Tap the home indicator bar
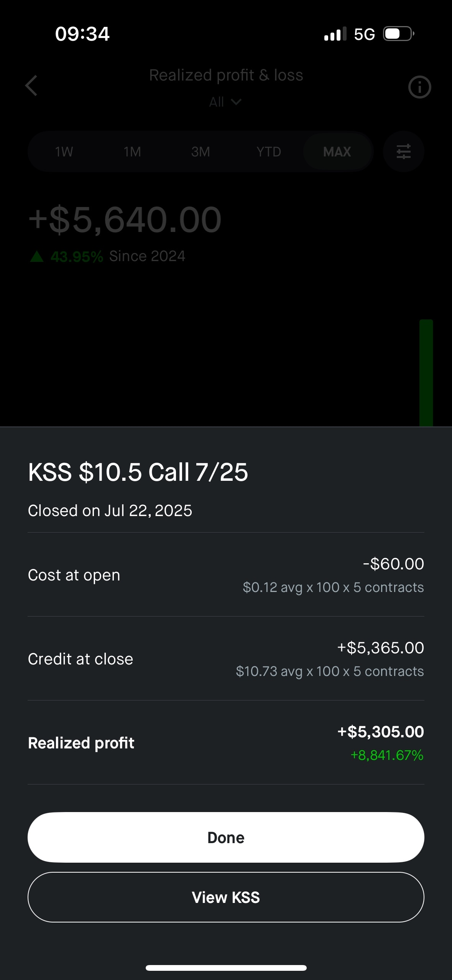This screenshot has width=452, height=980. pyautogui.click(x=226, y=968)
